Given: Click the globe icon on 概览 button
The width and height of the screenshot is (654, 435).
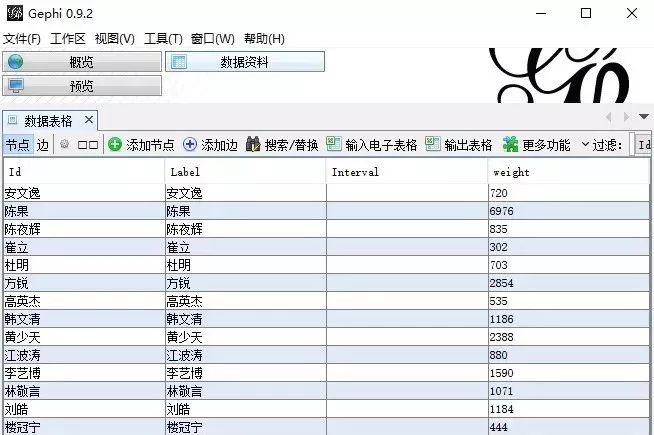Looking at the screenshot, I should point(15,62).
